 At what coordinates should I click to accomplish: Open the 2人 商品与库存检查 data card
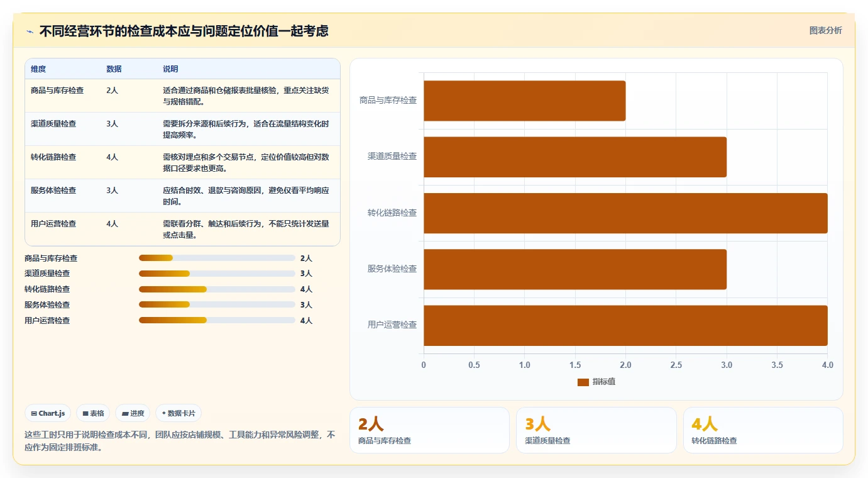point(429,430)
